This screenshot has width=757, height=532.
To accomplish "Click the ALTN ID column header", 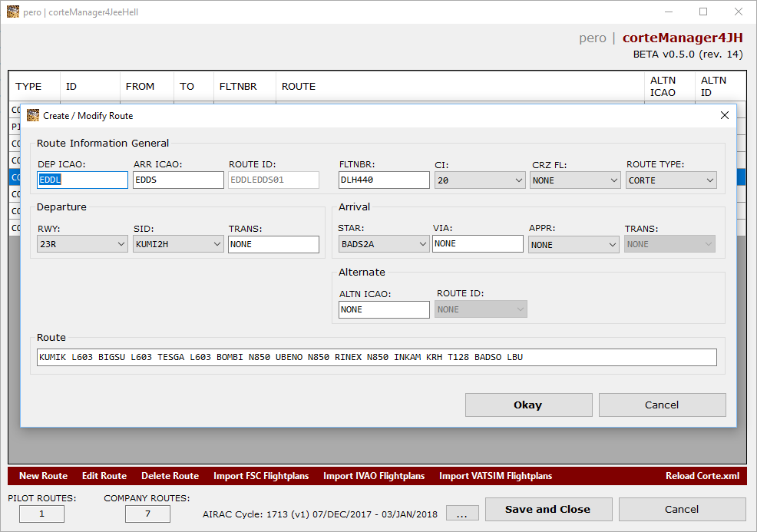I will tap(720, 87).
